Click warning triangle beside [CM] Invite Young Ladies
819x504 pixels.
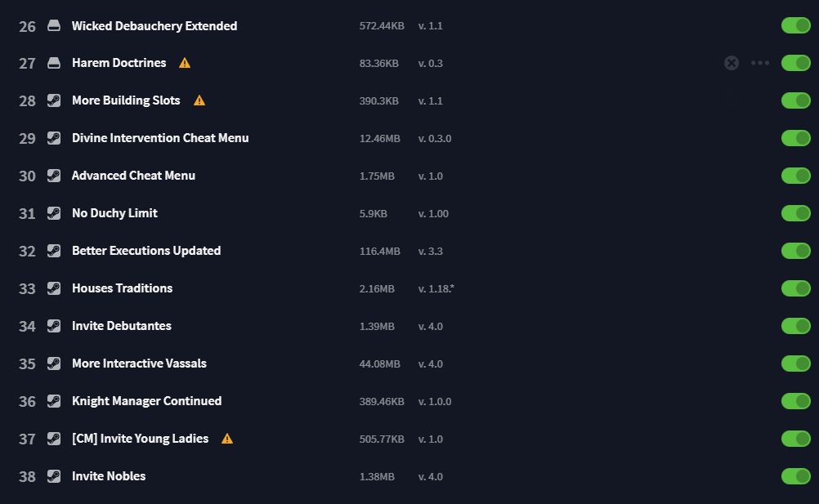coord(226,439)
